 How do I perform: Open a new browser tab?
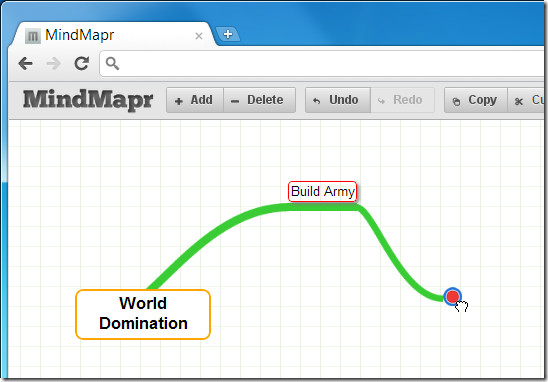click(228, 34)
